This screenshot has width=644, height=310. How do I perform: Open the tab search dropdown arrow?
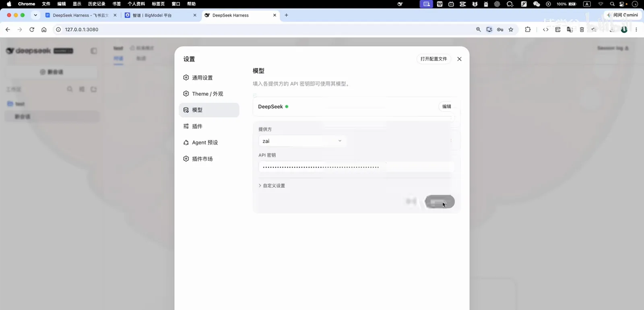35,15
